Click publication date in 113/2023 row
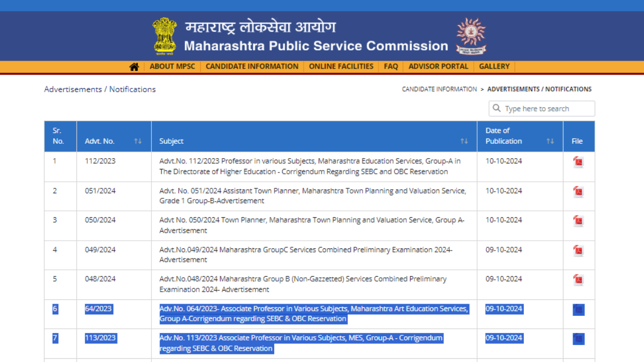Image resolution: width=644 pixels, height=362 pixels. pyautogui.click(x=504, y=338)
